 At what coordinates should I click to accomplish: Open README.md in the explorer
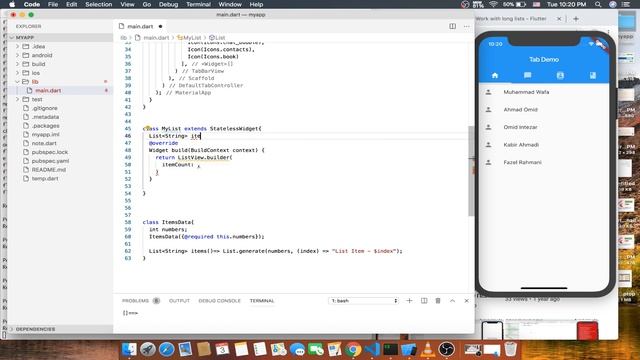(49, 170)
